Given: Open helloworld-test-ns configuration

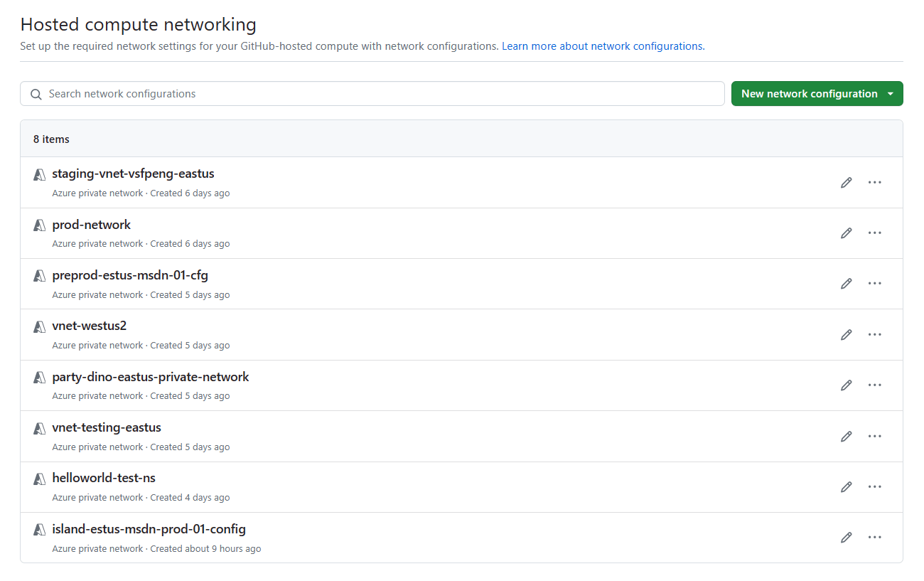Looking at the screenshot, I should pyautogui.click(x=104, y=479).
